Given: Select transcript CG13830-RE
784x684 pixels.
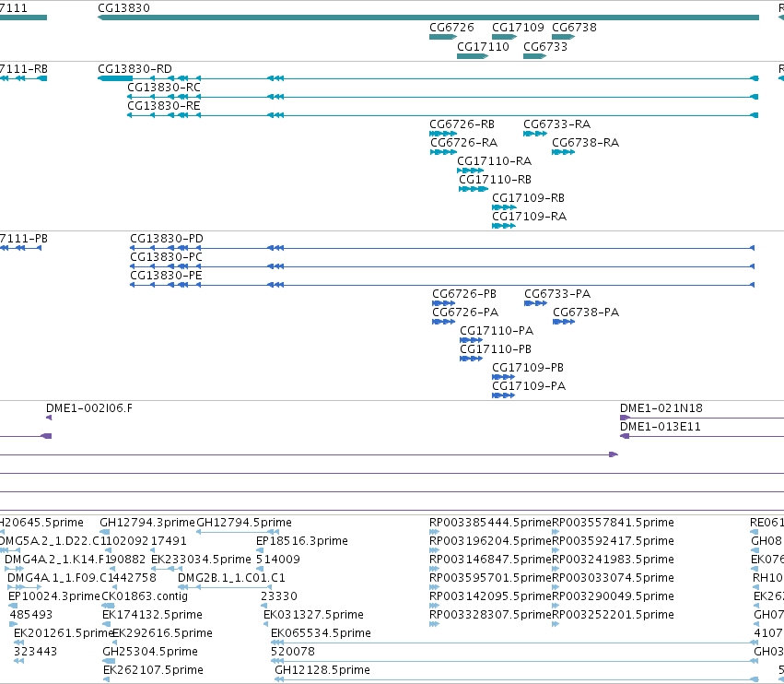Looking at the screenshot, I should [x=442, y=115].
